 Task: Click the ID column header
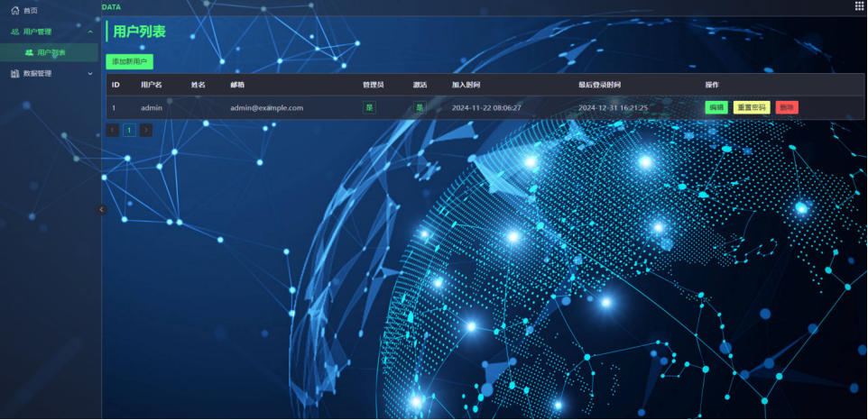(115, 85)
